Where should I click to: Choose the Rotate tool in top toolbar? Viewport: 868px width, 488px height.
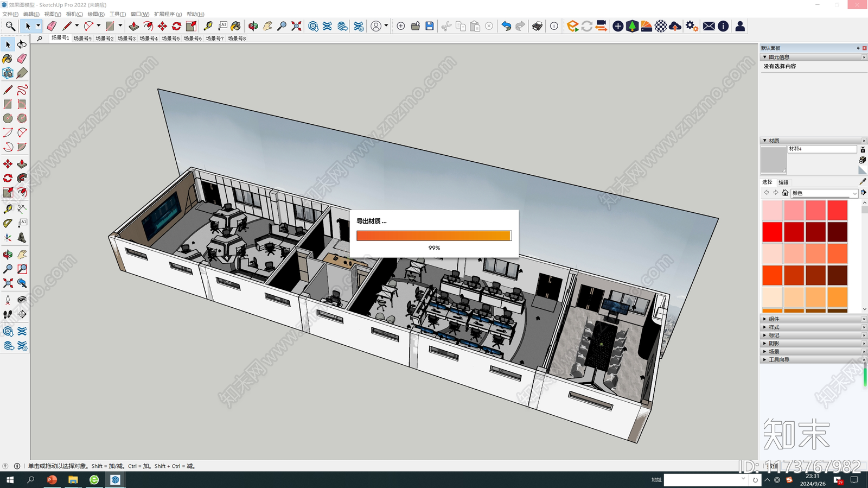coord(176,26)
